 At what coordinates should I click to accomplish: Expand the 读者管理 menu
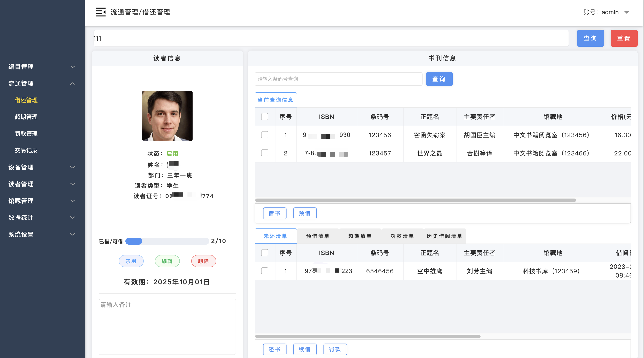(42, 184)
